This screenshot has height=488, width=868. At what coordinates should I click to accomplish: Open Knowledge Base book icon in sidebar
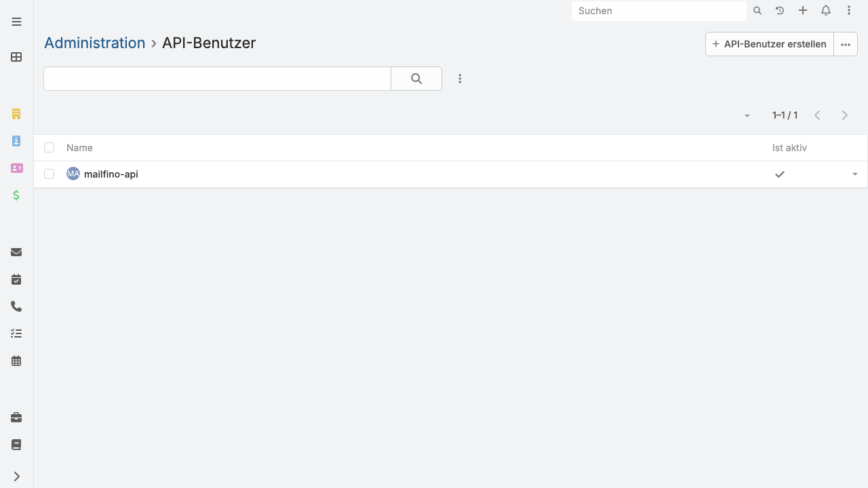click(17, 445)
